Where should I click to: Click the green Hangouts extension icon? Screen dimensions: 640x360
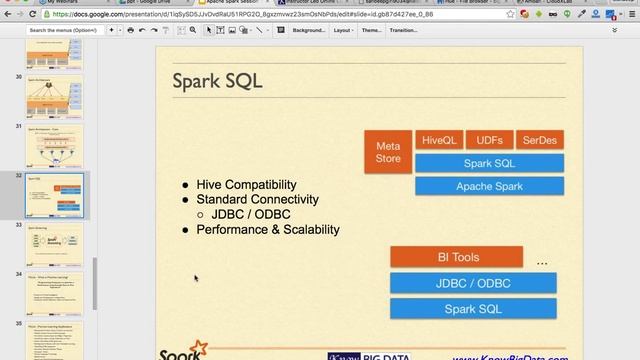point(567,14)
